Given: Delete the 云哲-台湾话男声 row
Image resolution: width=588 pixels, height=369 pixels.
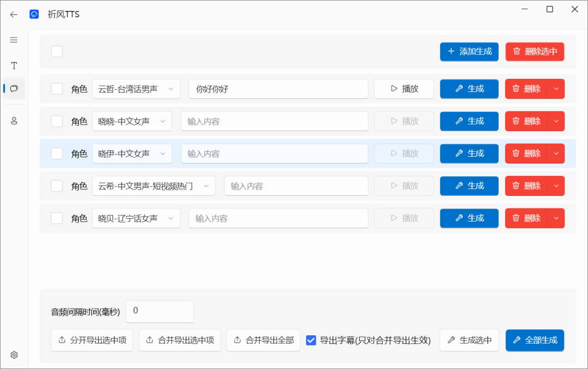Looking at the screenshot, I should 526,89.
